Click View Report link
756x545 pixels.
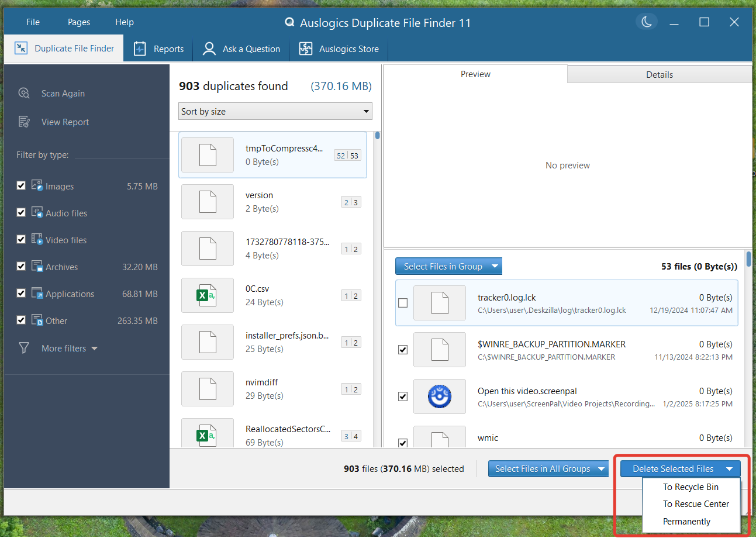tap(65, 122)
